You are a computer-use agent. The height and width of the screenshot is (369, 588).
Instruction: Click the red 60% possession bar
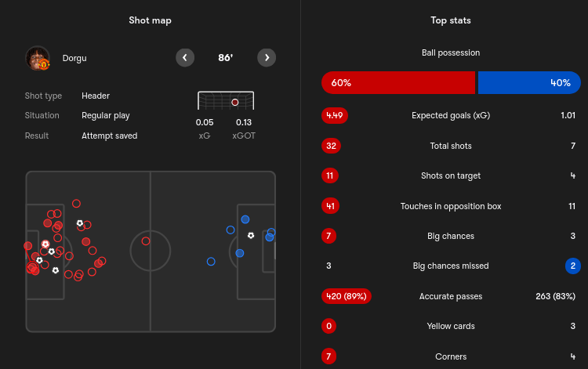[398, 83]
